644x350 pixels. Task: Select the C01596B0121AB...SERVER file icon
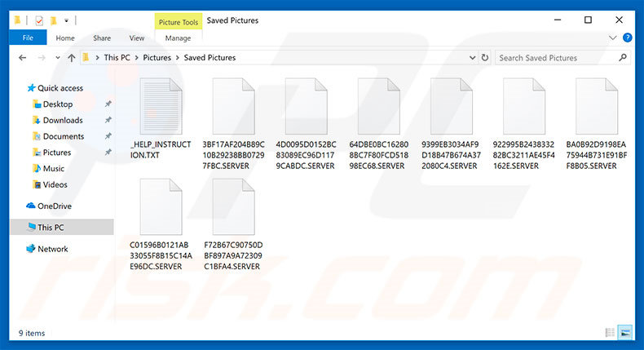(161, 207)
